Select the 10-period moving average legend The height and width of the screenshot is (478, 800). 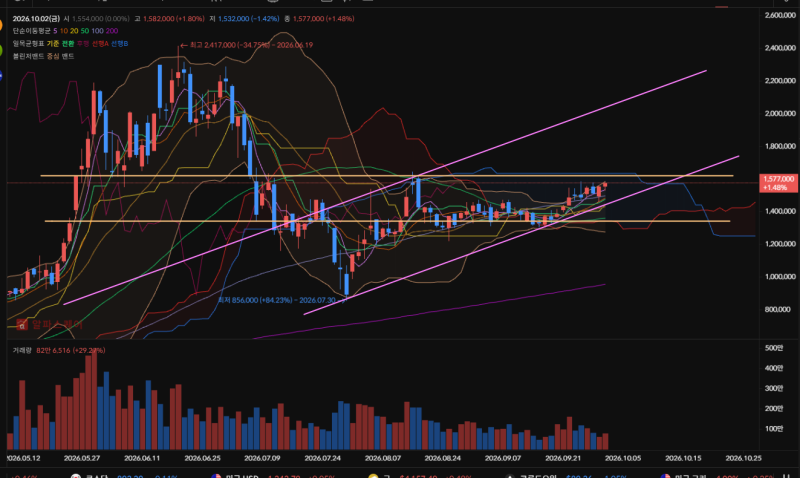[x=64, y=31]
